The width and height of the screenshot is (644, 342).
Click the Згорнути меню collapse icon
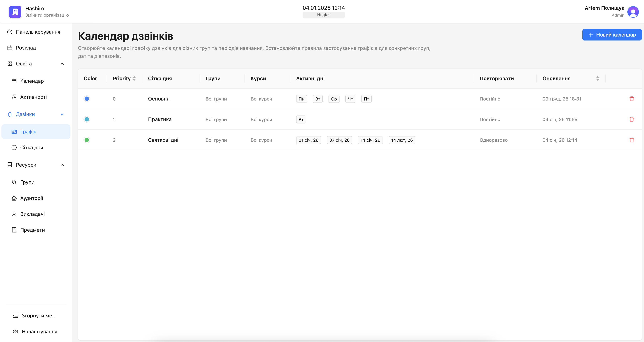[16, 315]
